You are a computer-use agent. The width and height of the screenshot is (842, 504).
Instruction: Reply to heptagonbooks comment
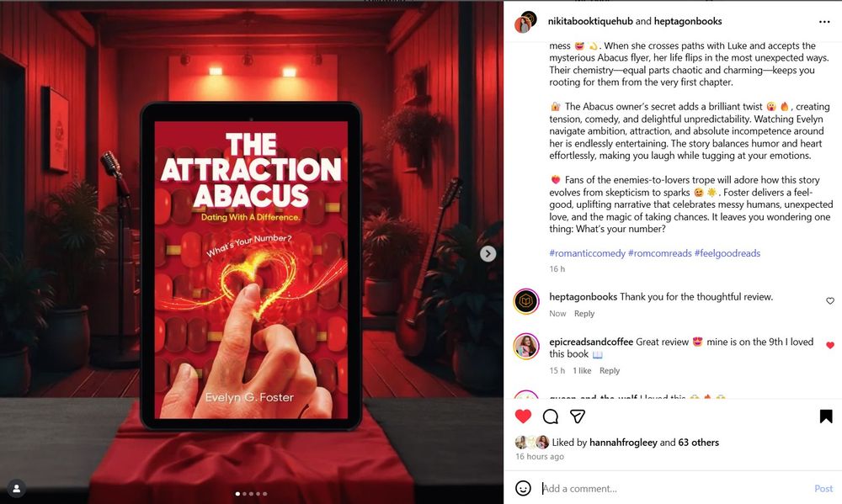(584, 314)
